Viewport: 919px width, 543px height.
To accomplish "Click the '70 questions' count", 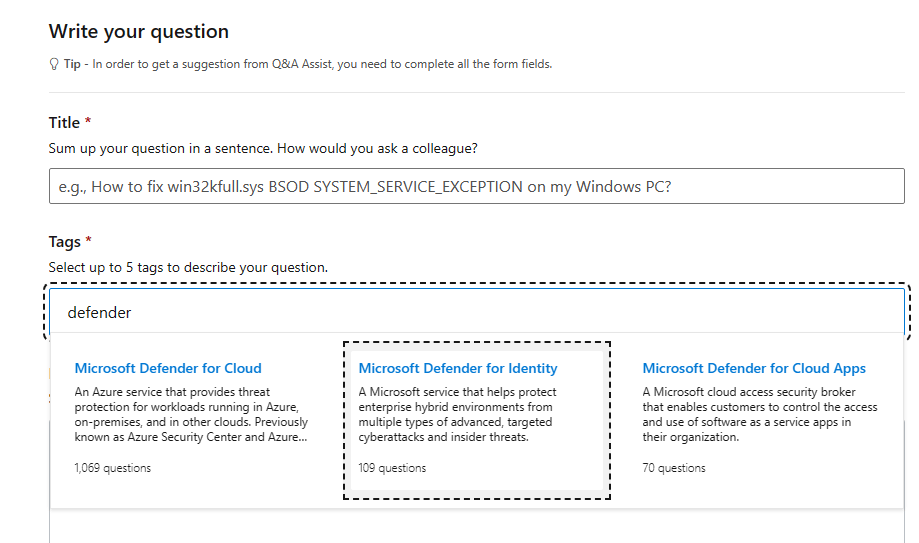I will pyautogui.click(x=673, y=468).
